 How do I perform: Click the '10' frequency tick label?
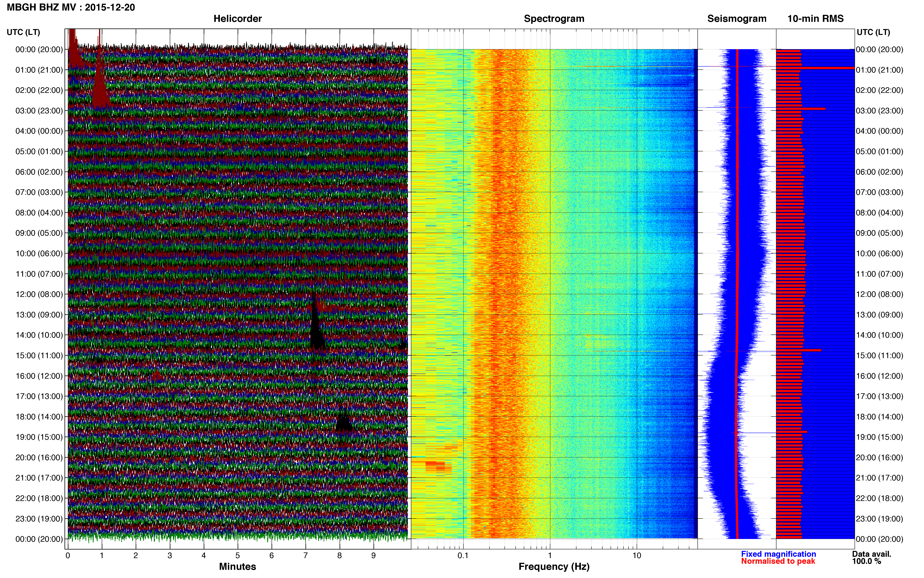(x=636, y=555)
